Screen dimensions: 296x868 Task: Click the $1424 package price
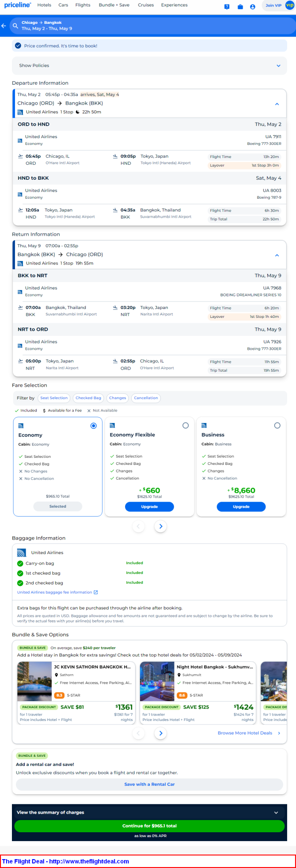click(244, 707)
